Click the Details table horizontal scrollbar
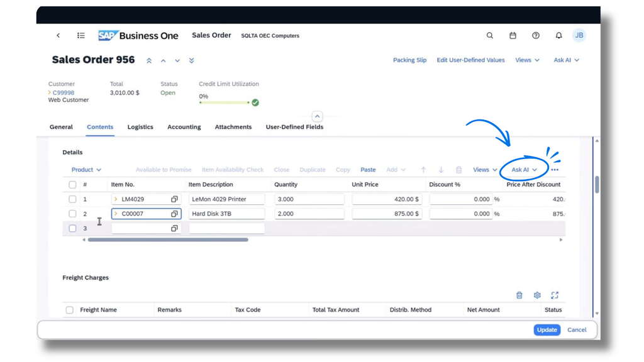The width and height of the screenshot is (644, 362). coord(168,239)
